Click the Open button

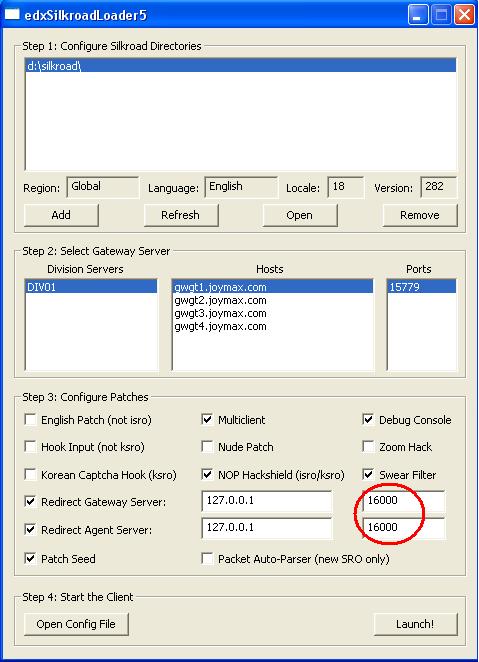click(300, 215)
